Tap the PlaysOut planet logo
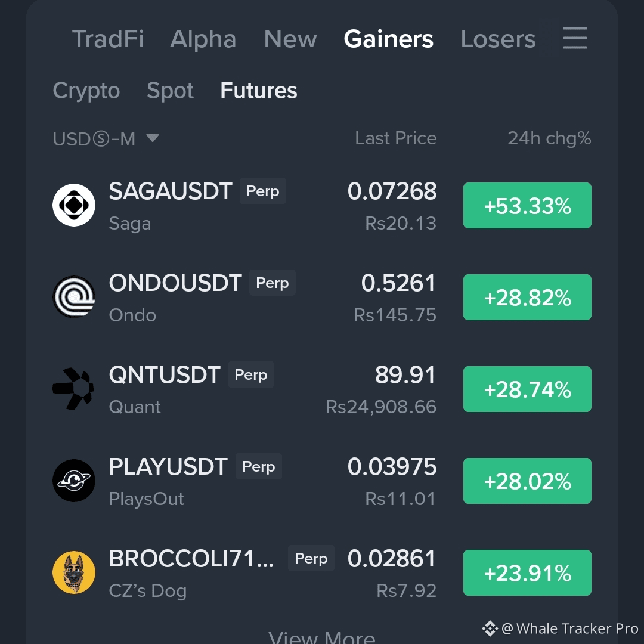The height and width of the screenshot is (644, 644). [74, 481]
